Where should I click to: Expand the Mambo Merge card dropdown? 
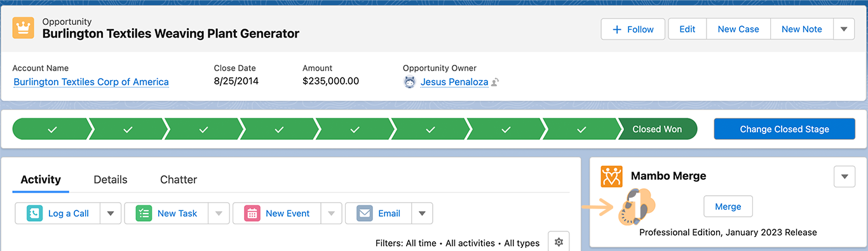[x=844, y=177]
